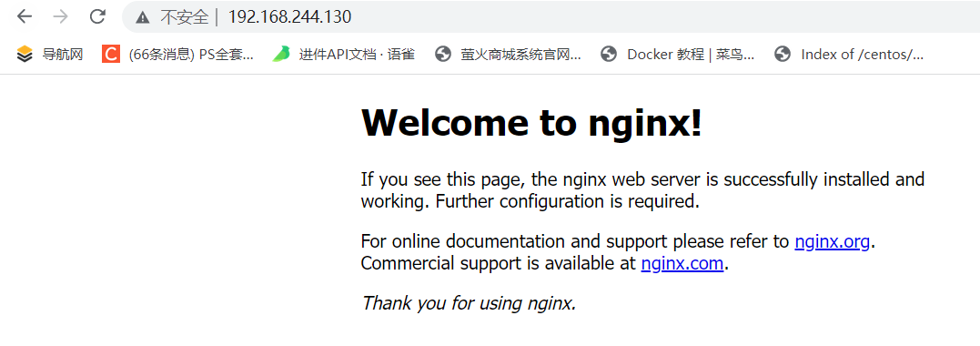Image resolution: width=980 pixels, height=346 pixels.
Task: Reload the page with the refresh icon
Action: [97, 17]
